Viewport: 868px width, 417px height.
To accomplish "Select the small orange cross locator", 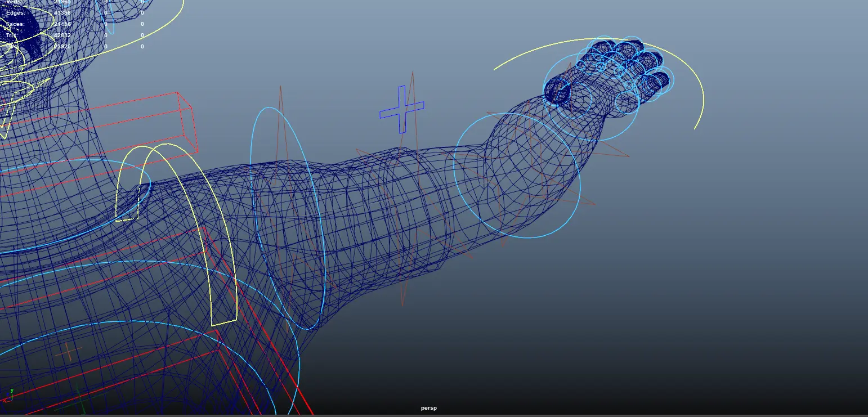I will pyautogui.click(x=68, y=351).
